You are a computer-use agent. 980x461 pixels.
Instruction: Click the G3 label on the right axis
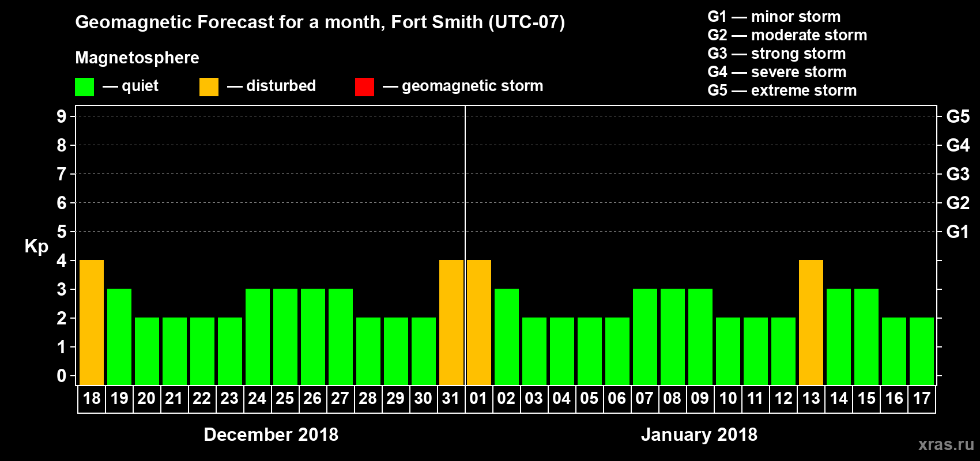pyautogui.click(x=958, y=174)
